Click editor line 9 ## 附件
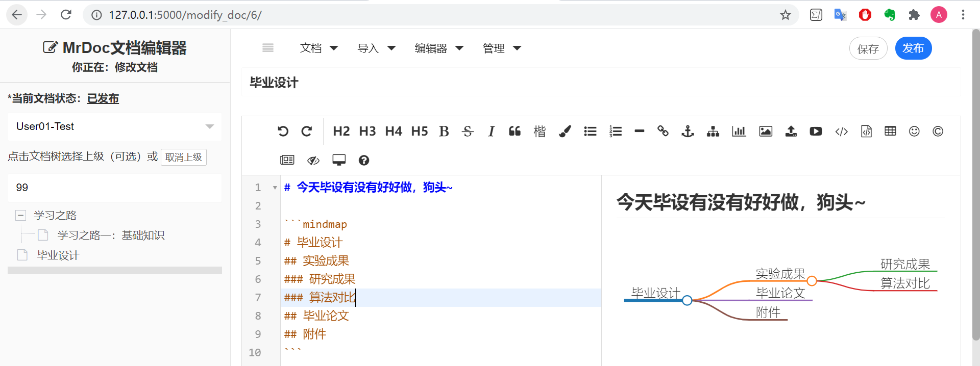Viewport: 980px width, 366px height. [x=305, y=334]
